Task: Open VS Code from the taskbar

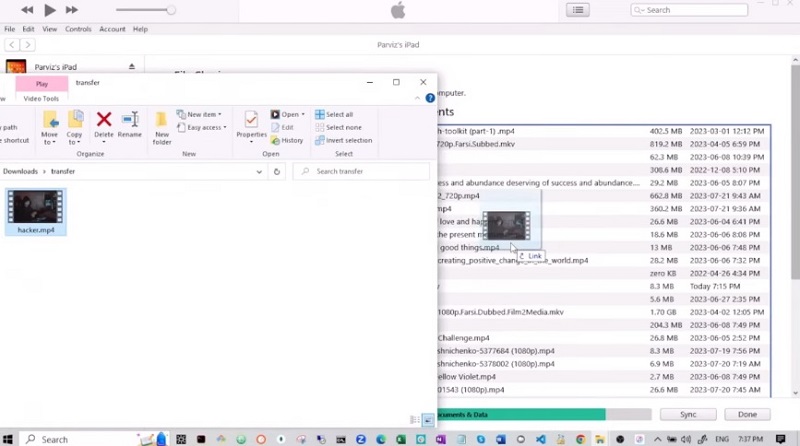Action: tap(541, 439)
